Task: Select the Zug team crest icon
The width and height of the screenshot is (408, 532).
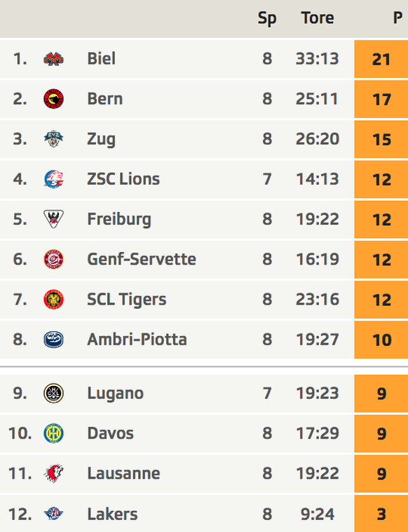Action: click(53, 139)
